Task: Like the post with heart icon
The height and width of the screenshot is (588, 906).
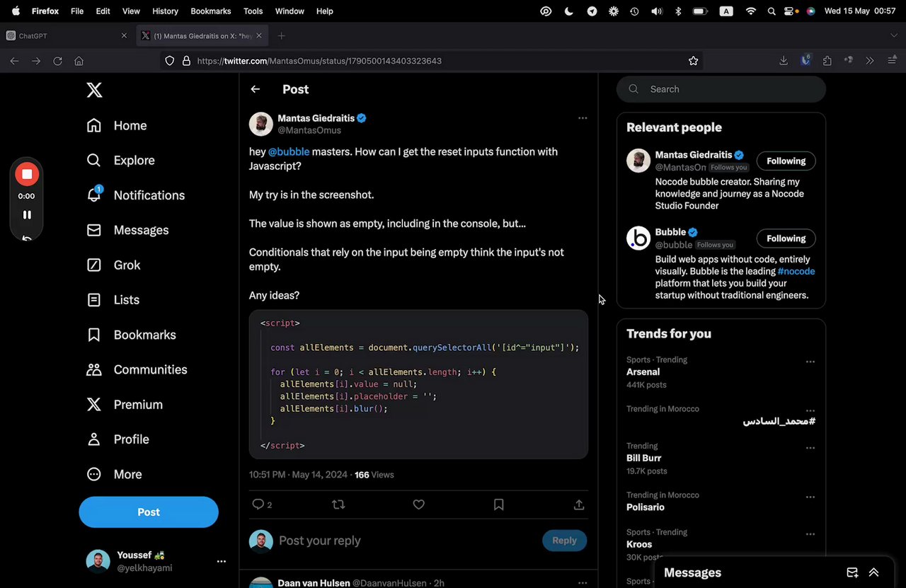Action: click(419, 505)
